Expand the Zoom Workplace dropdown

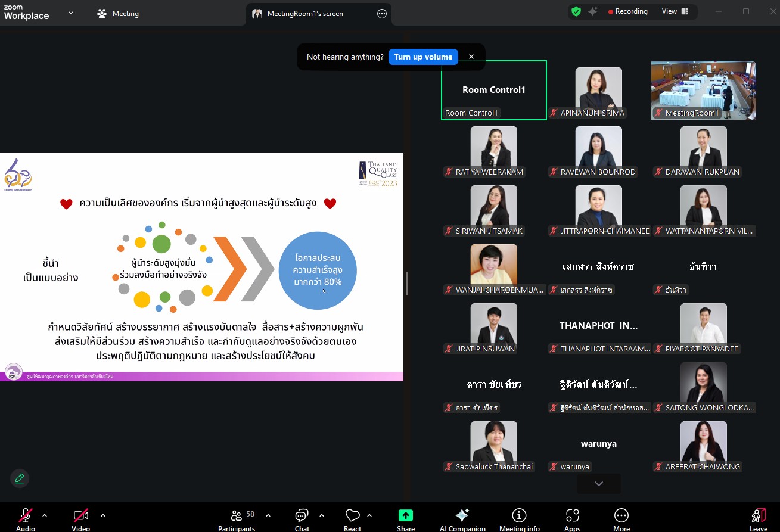(71, 13)
